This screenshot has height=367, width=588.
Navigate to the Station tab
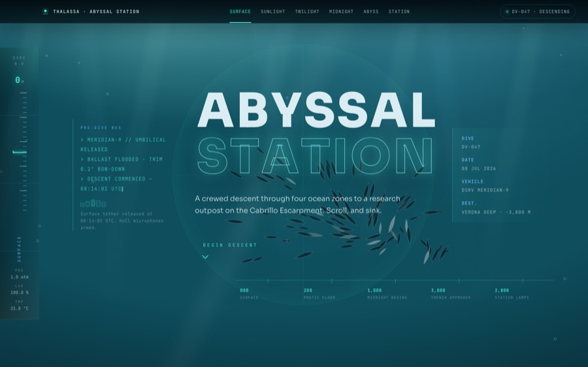(x=399, y=12)
